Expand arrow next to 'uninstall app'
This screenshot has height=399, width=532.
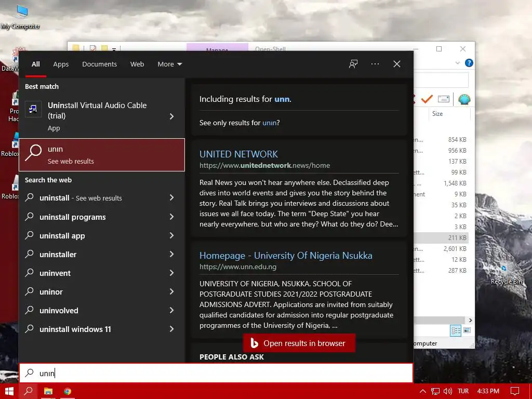click(171, 235)
